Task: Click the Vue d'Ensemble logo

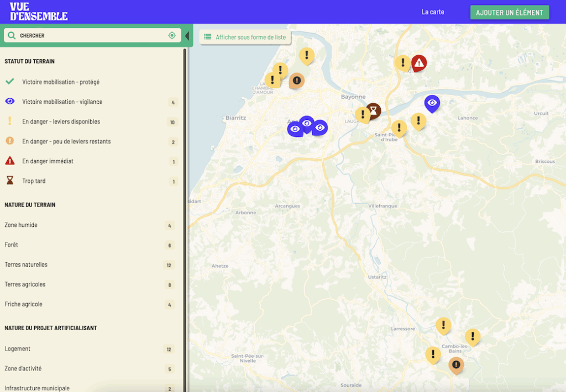Action: 39,12
